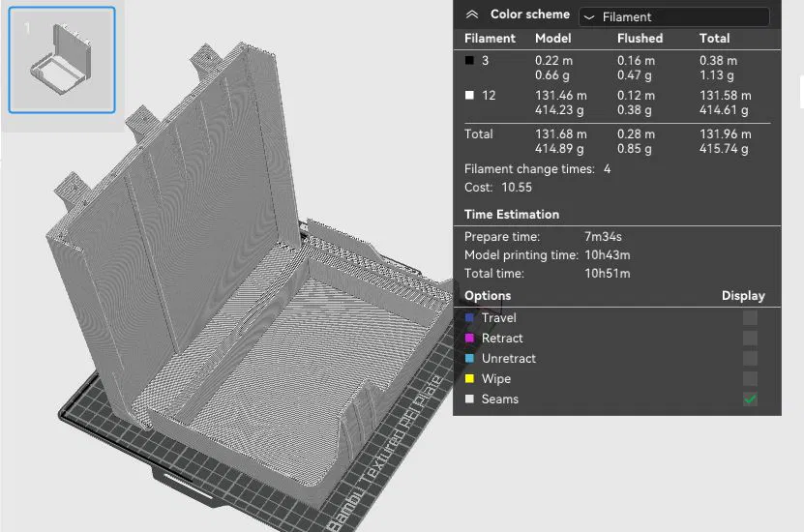Screen dimensions: 804x532
Task: Select the 415.74 g grand total
Action: [724, 149]
